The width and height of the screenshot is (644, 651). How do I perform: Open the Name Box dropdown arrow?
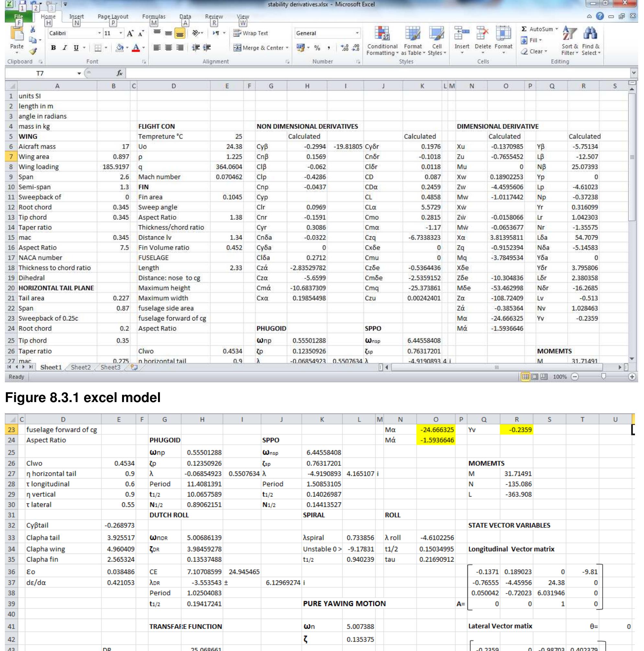tap(79, 73)
